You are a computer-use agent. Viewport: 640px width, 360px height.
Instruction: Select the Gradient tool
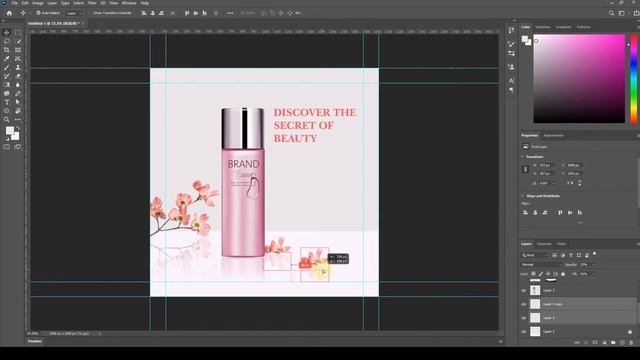7,85
